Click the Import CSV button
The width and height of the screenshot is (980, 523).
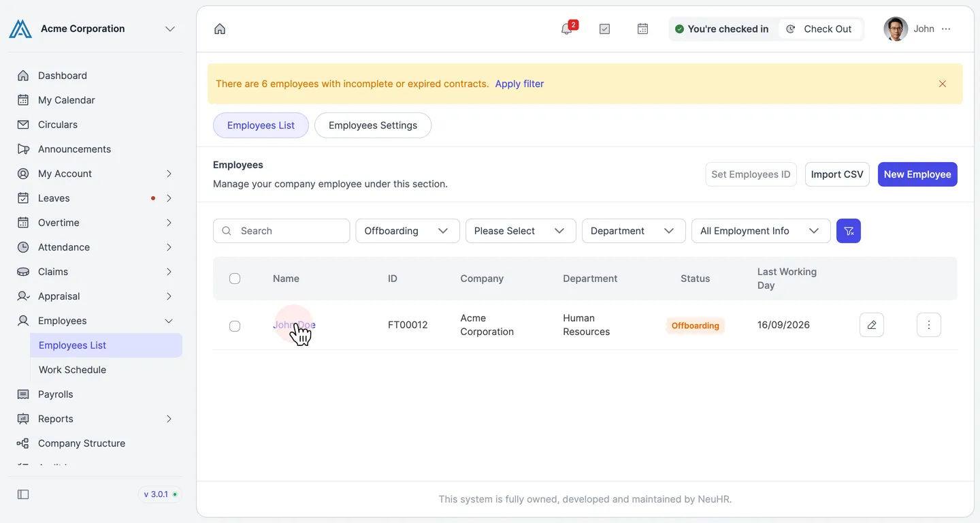(x=837, y=174)
